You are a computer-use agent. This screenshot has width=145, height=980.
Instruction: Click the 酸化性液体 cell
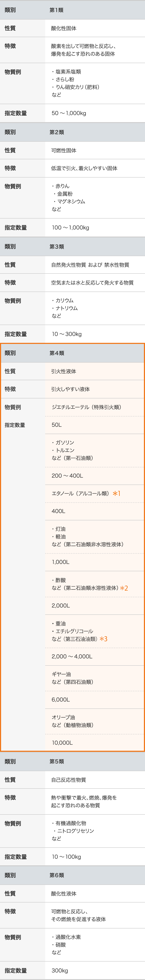click(x=95, y=893)
